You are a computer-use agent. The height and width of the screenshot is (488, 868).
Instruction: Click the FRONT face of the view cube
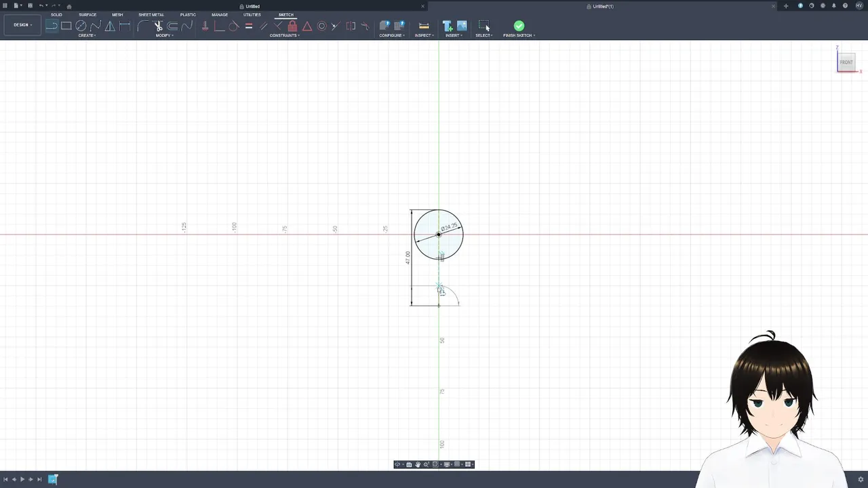[846, 62]
